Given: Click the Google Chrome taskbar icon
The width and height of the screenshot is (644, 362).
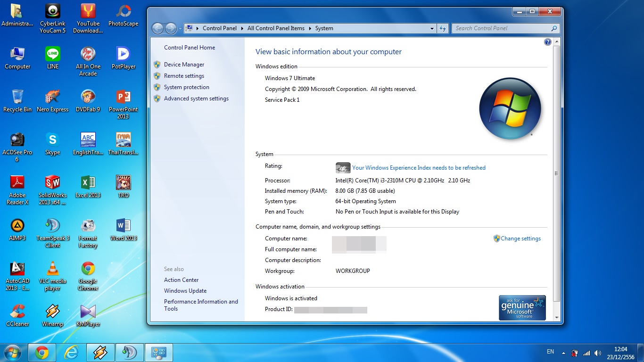Looking at the screenshot, I should 42,353.
